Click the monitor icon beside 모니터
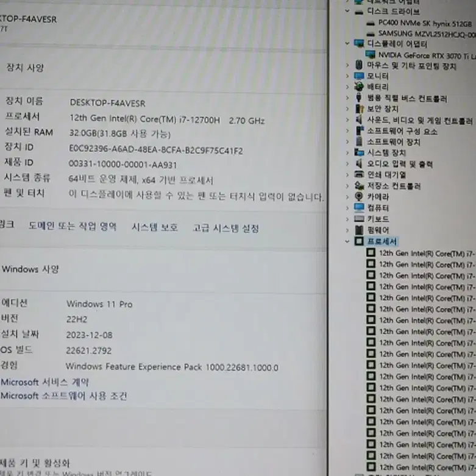The width and height of the screenshot is (476, 476). click(359, 76)
